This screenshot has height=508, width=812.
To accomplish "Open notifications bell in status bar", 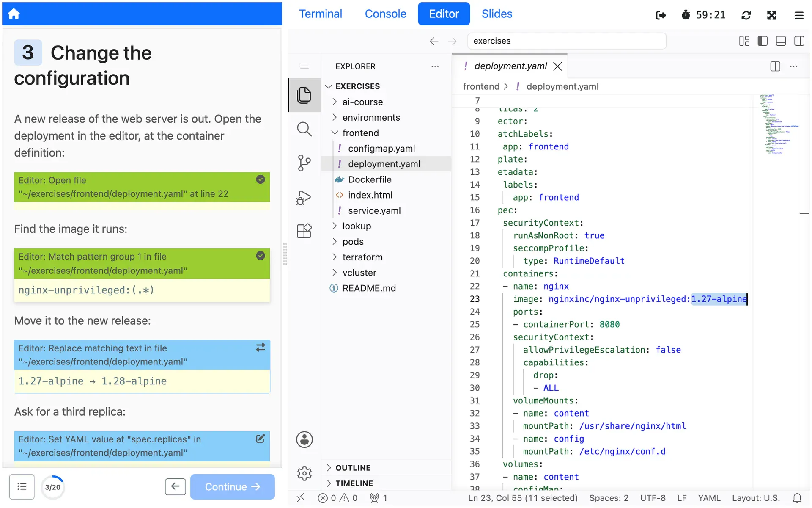I will point(797,498).
